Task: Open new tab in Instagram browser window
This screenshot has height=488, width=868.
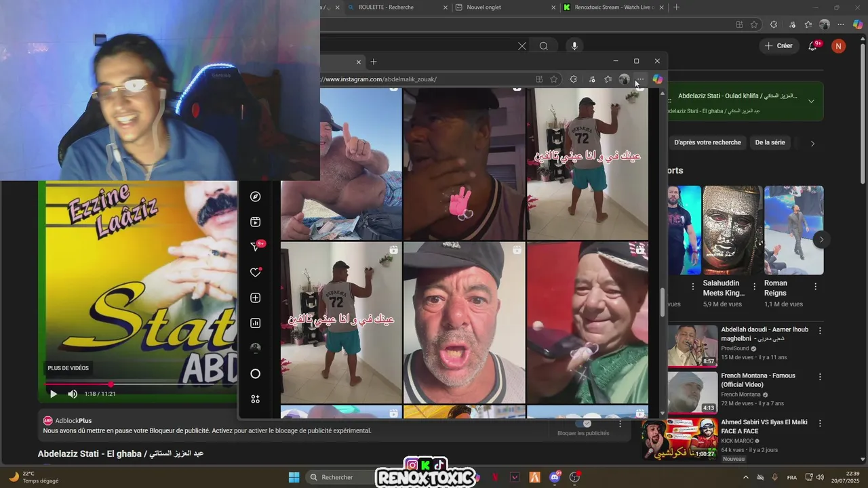Action: click(374, 62)
